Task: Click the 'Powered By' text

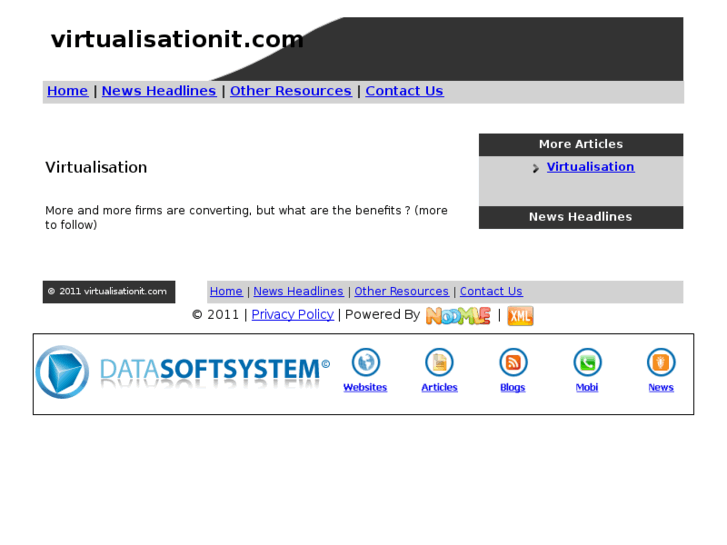Action: click(x=382, y=314)
